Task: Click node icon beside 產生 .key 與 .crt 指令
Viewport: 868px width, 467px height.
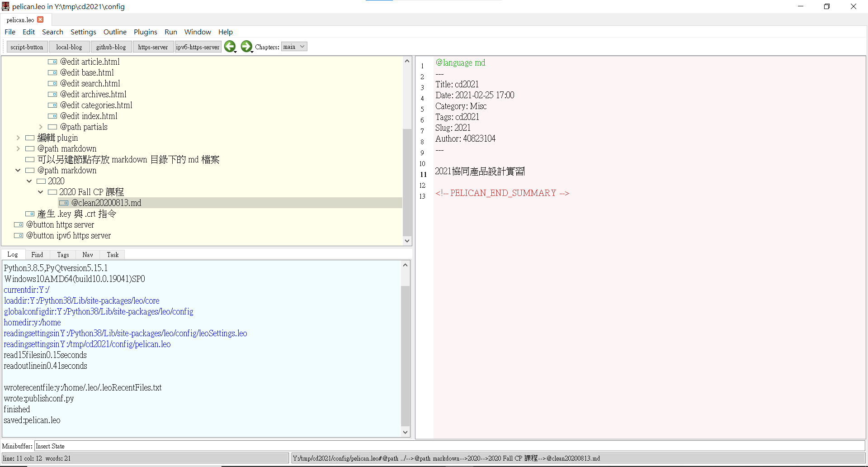Action: (30, 214)
